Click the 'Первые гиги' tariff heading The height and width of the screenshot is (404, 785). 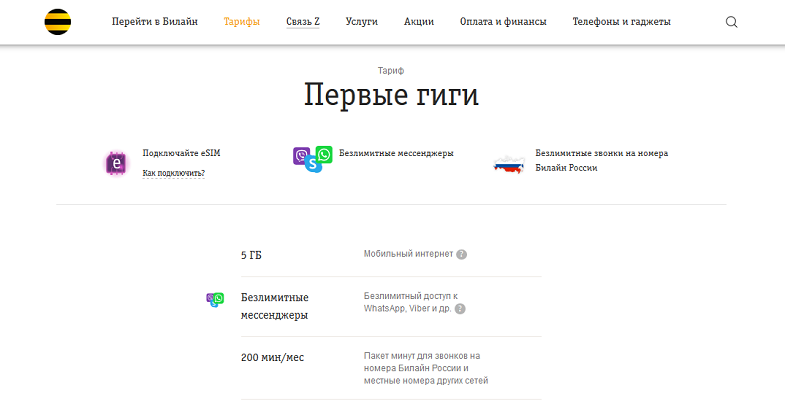pyautogui.click(x=391, y=95)
